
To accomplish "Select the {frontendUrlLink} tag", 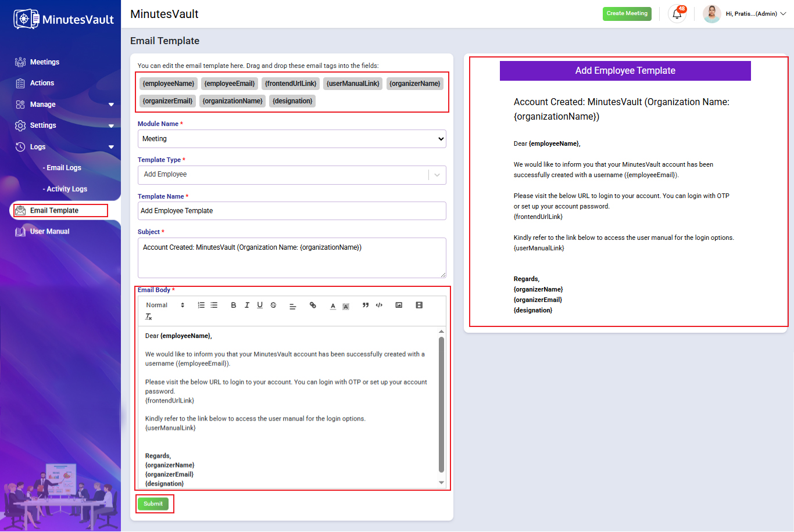I will coord(291,84).
